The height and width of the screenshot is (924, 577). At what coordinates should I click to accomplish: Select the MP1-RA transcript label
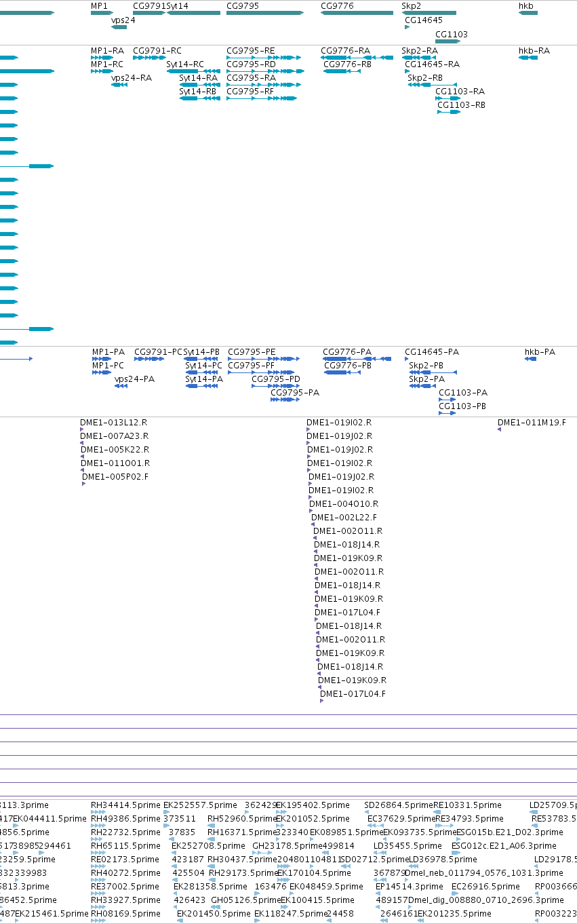pos(108,50)
